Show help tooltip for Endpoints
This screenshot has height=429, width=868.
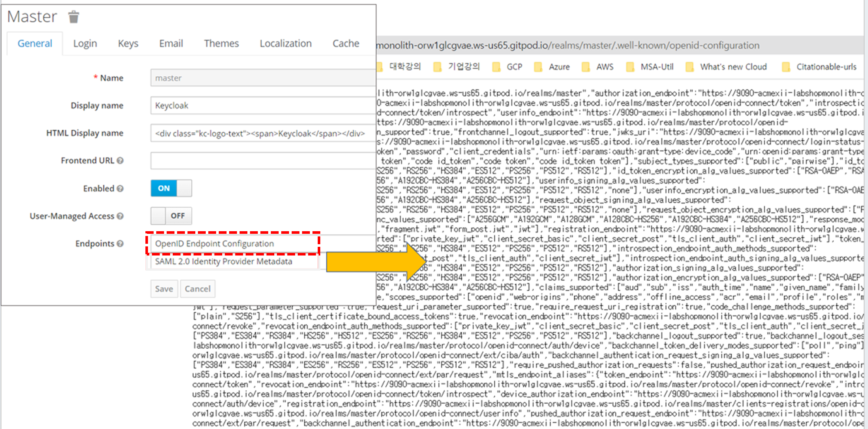pos(120,244)
